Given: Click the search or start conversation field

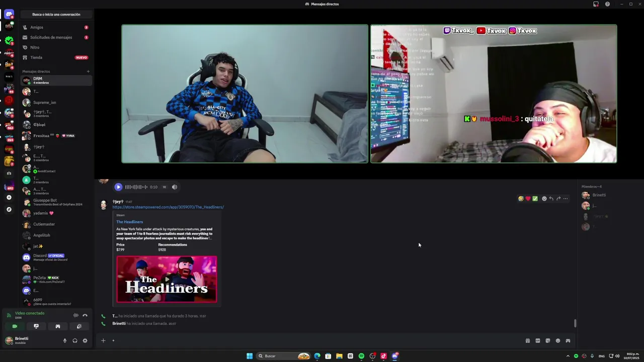Looking at the screenshot, I should click(56, 15).
